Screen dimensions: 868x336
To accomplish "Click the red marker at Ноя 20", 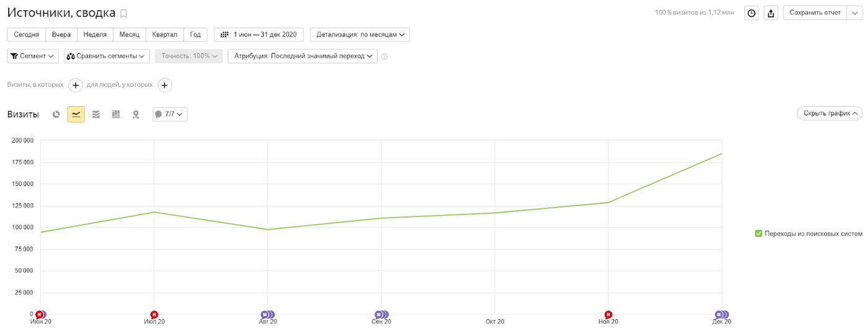I will point(608,314).
